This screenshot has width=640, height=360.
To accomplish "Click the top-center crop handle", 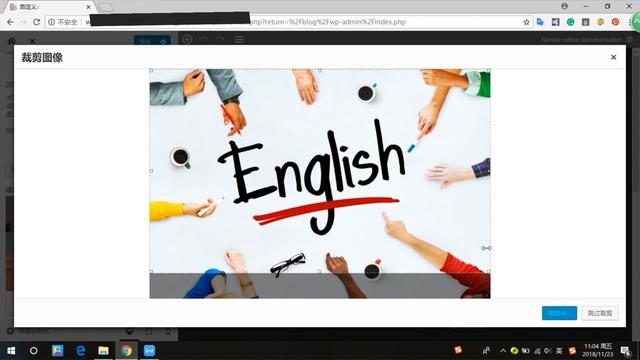I will pos(320,70).
